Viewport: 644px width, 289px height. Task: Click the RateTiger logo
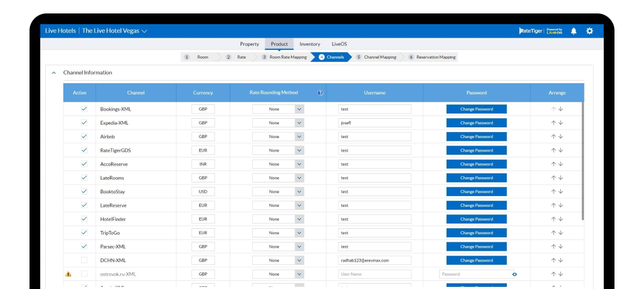[x=531, y=31]
